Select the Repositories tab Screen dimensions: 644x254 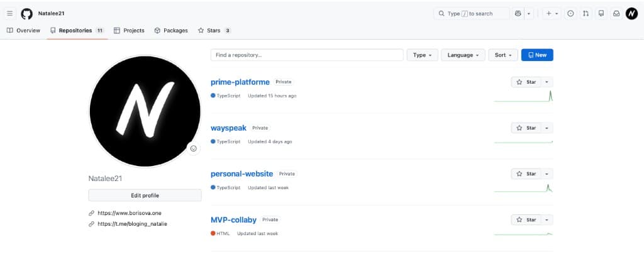pyautogui.click(x=77, y=30)
